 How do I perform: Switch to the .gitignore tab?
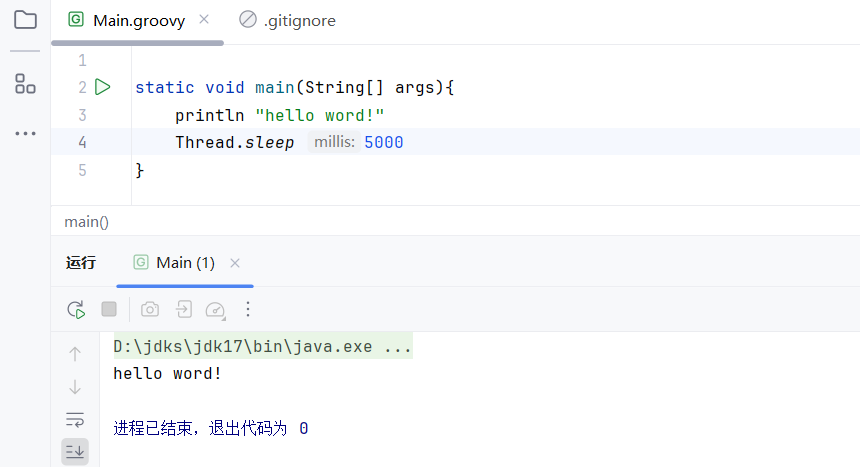[x=299, y=21]
